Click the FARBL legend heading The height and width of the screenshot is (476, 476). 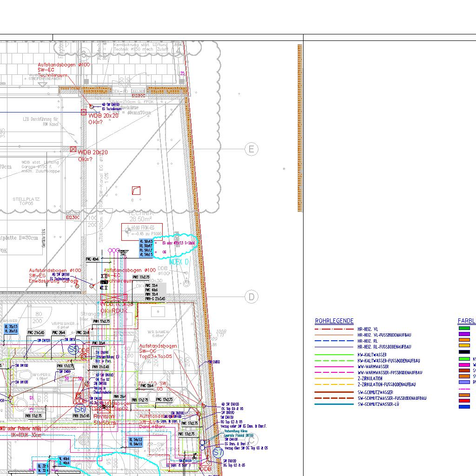(x=466, y=321)
